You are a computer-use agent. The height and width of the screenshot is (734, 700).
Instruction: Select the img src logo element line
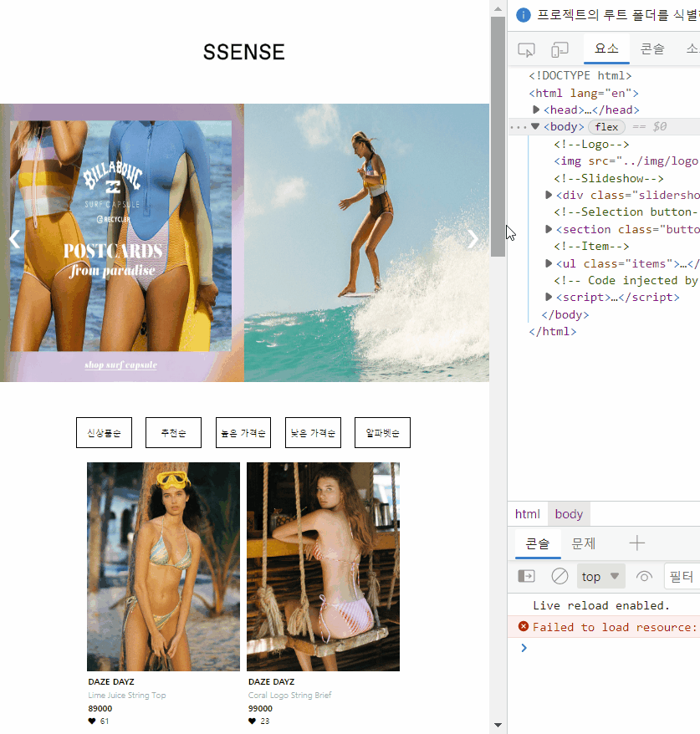[x=626, y=161]
